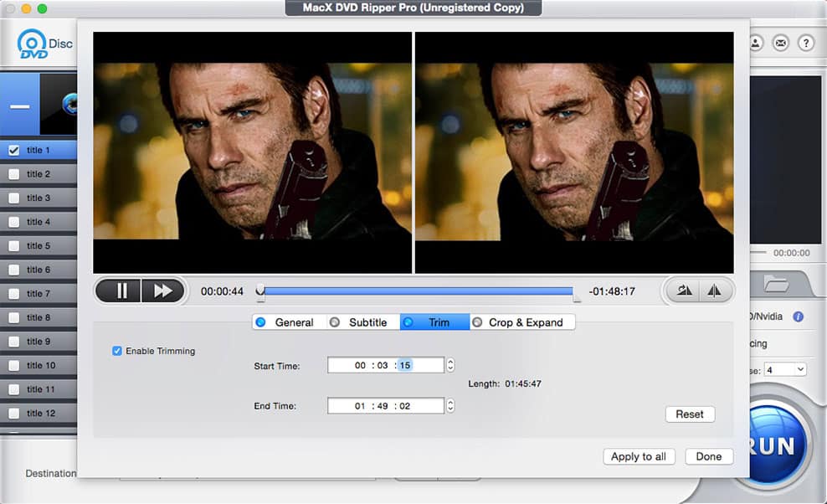Click the Reset button

click(x=690, y=414)
